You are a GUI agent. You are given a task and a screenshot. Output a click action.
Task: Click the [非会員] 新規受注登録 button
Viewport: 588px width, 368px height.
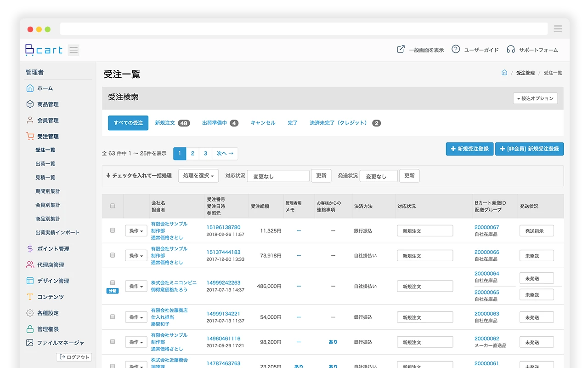529,149
